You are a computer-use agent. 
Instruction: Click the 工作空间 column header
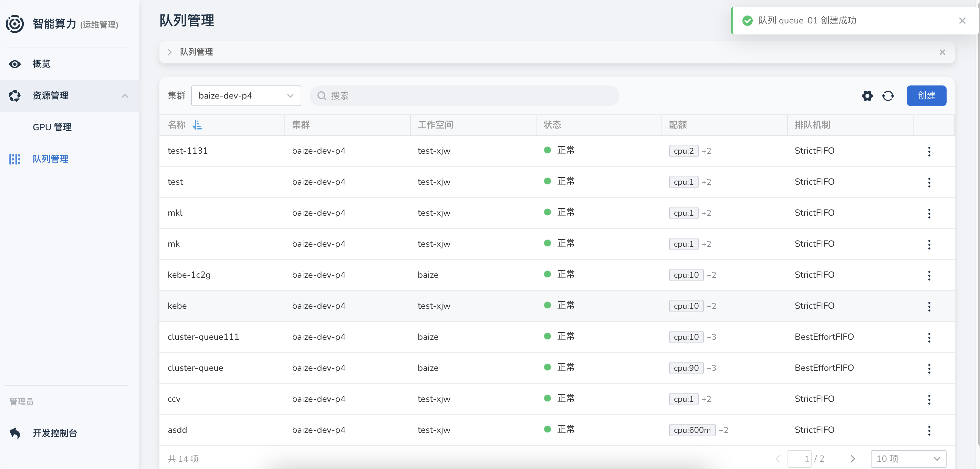(x=435, y=125)
